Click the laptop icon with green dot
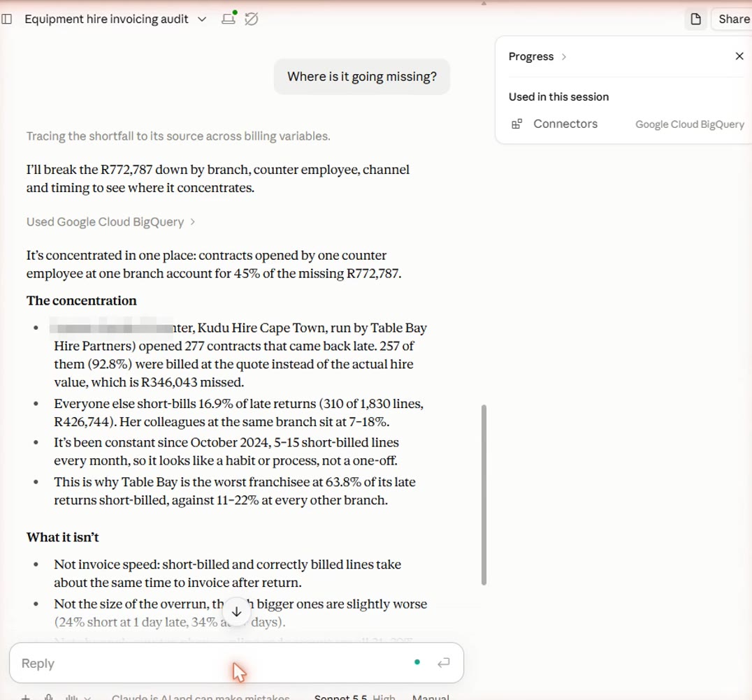Viewport: 752px width, 700px height. pos(229,18)
